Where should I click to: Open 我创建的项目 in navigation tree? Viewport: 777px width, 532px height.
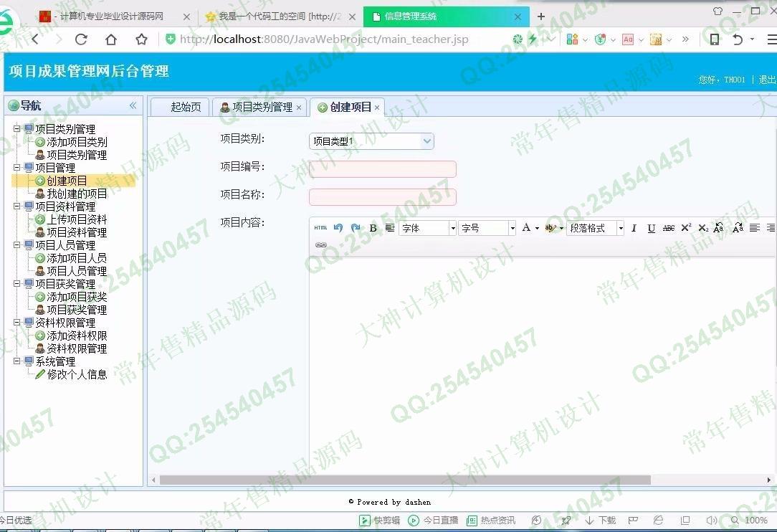(77, 194)
